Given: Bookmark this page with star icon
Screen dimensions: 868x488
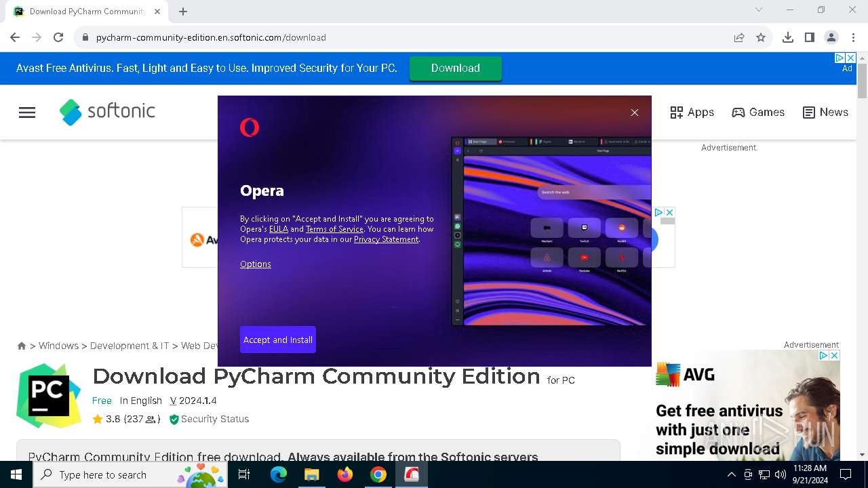Looking at the screenshot, I should 761,37.
